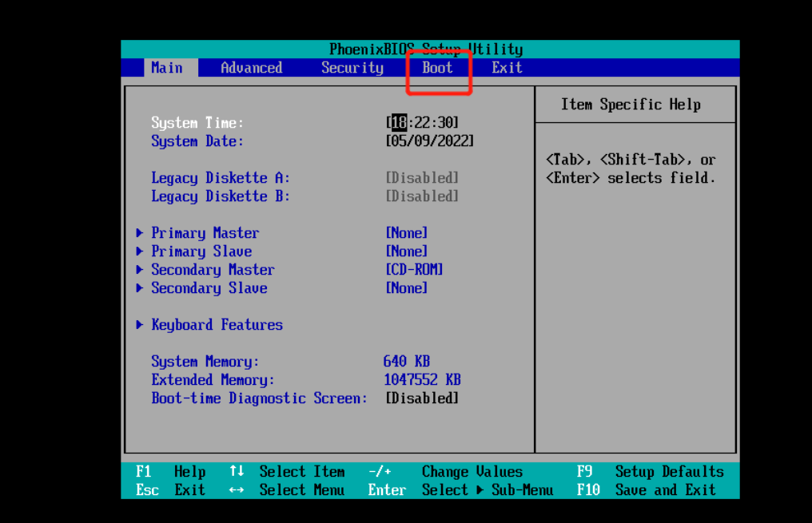
Task: Click the System Date value field
Action: click(x=429, y=141)
